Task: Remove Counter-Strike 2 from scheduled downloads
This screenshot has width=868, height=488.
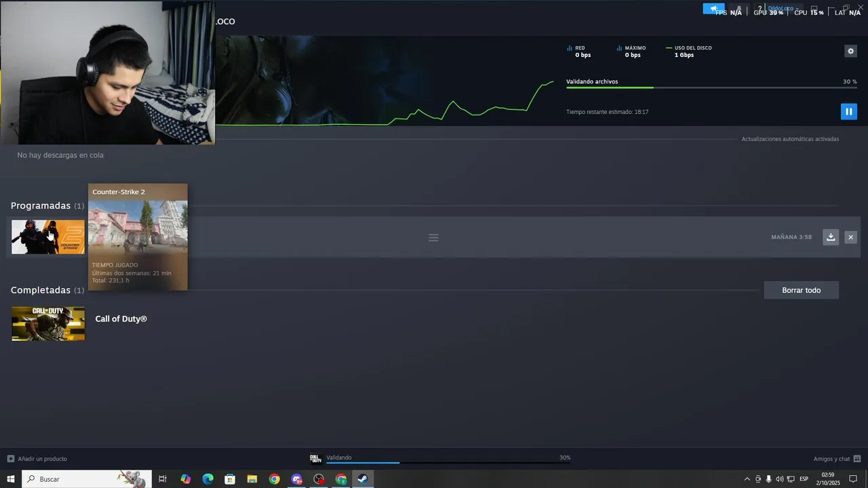Action: coord(850,237)
